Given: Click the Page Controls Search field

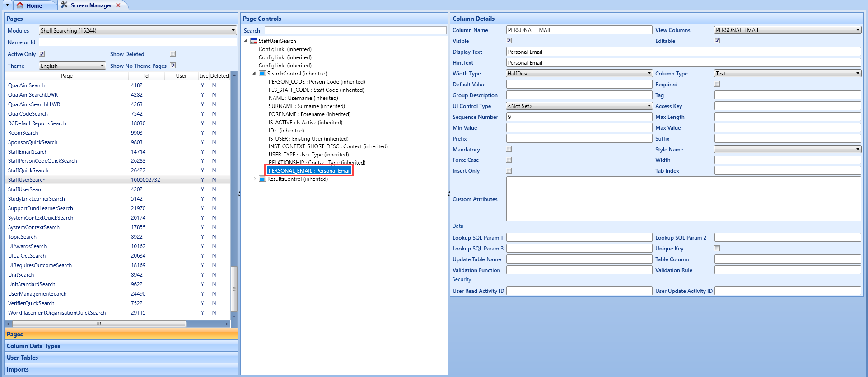Looking at the screenshot, I should (355, 30).
